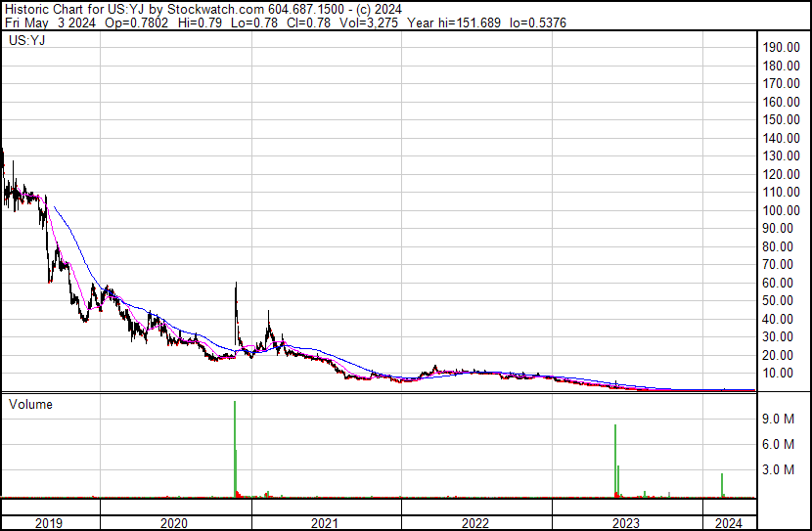The width and height of the screenshot is (812, 531).
Task: Click the '130.00' price axis label
Action: 782,155
